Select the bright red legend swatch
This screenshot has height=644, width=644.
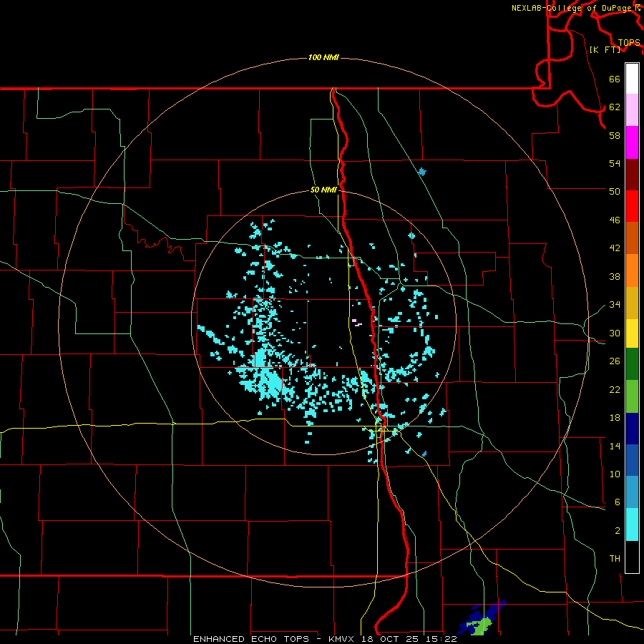[632, 206]
